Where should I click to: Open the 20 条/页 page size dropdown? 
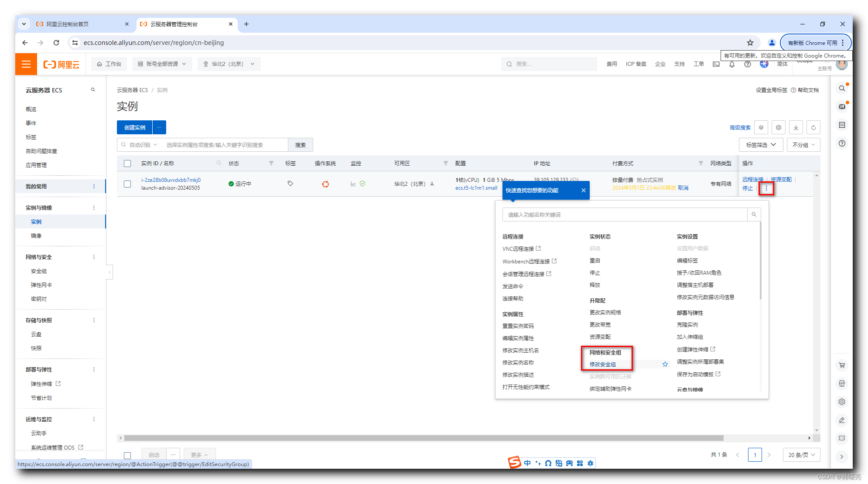pyautogui.click(x=801, y=455)
